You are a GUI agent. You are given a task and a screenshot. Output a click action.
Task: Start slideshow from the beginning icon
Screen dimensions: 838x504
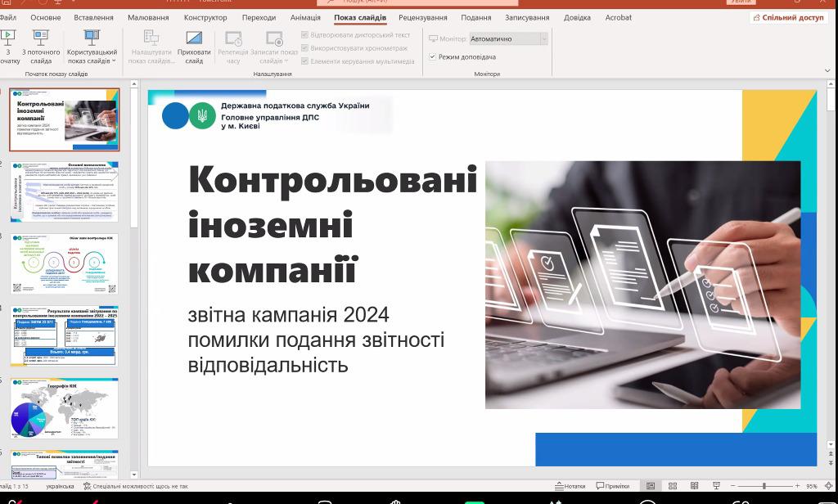pos(7,38)
